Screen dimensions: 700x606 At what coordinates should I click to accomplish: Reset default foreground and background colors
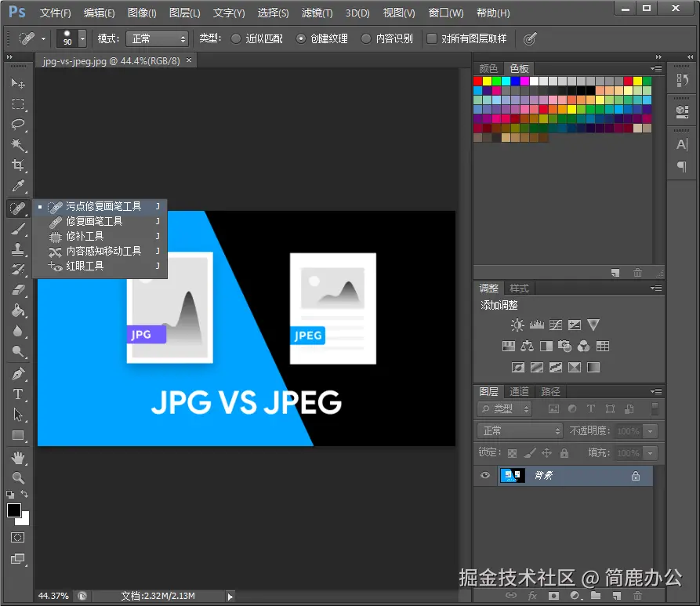(10, 495)
